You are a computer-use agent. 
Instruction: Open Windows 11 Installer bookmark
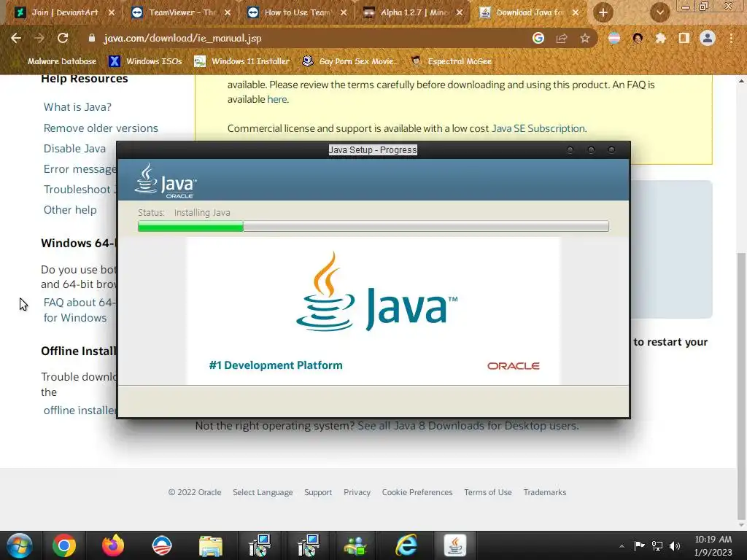pos(242,61)
